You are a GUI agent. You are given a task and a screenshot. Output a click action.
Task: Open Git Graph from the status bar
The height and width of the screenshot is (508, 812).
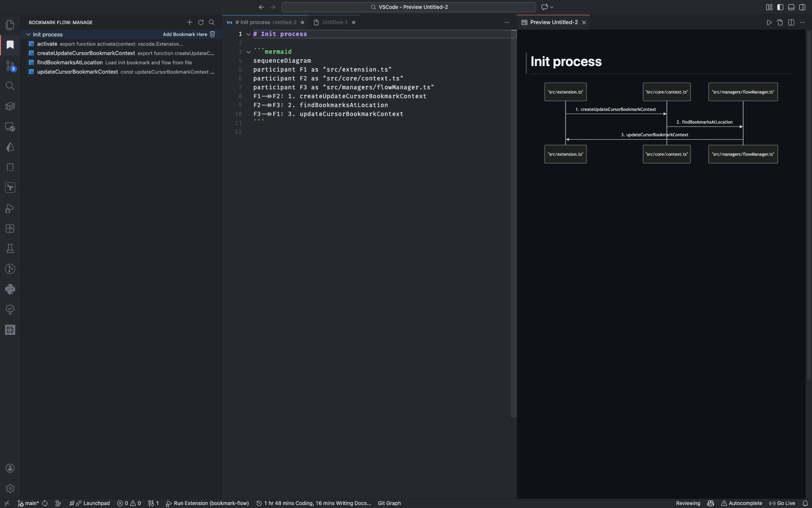coord(389,503)
